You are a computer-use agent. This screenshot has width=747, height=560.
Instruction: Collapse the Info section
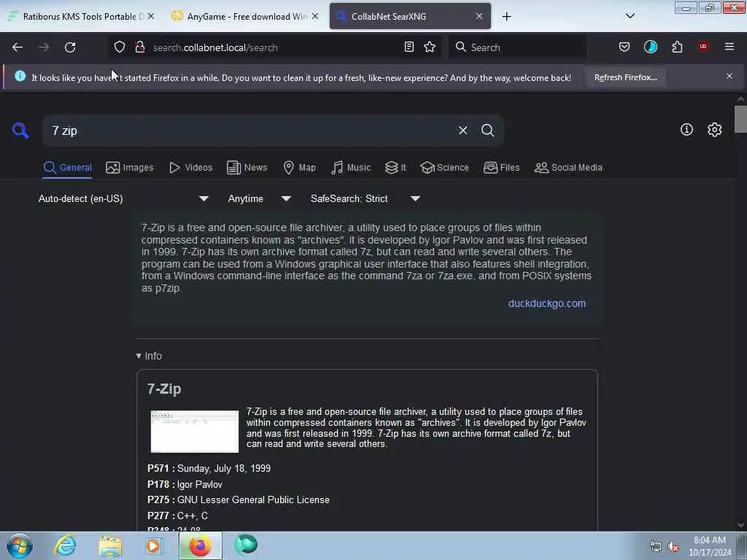coord(149,356)
